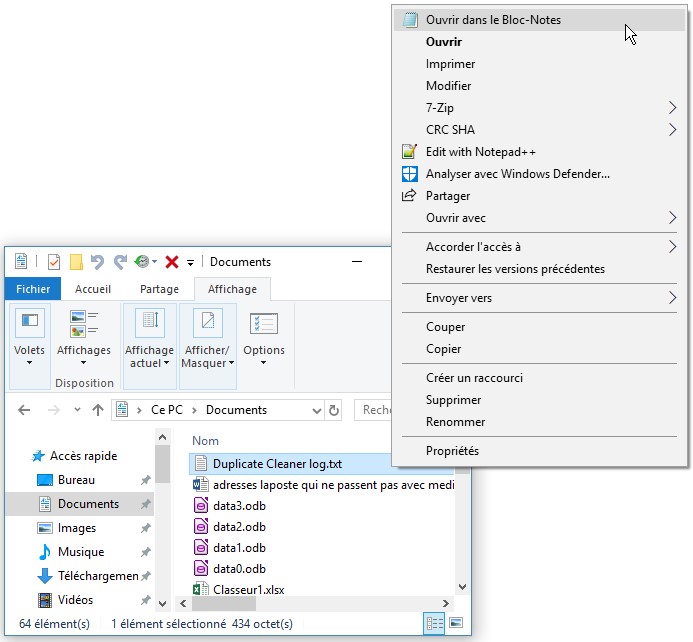
Task: Select the Images folder in Quick access
Action: (x=76, y=528)
